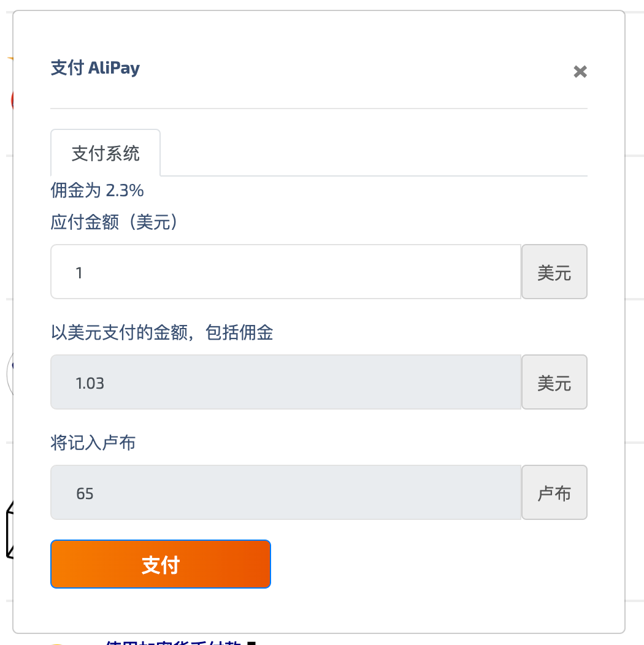644x645 pixels.
Task: Click the 1.03 amount-with-commission field
Action: (286, 383)
